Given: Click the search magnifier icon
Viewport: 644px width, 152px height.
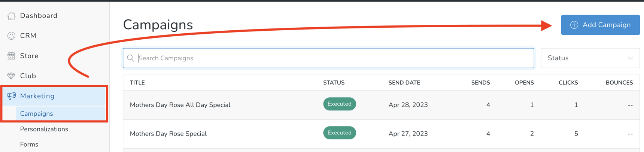Looking at the screenshot, I should point(131,58).
